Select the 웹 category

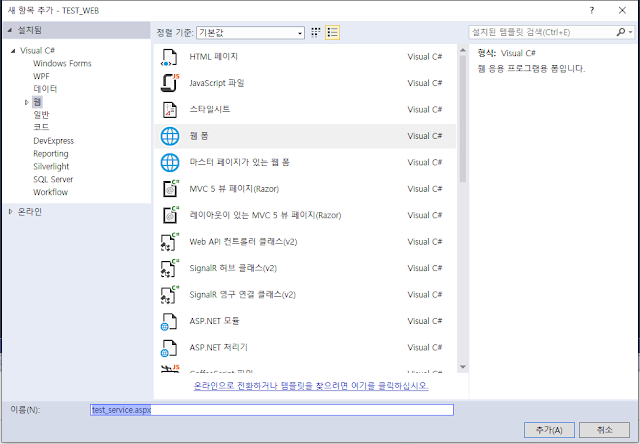click(37, 102)
